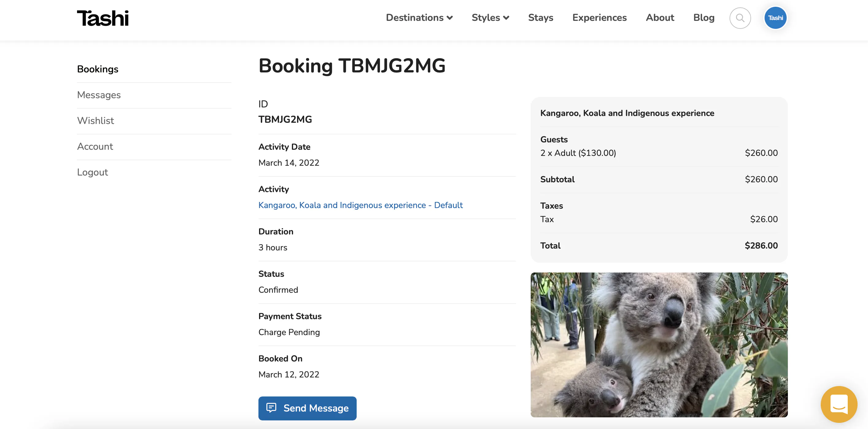Open the search magnifier icon
The height and width of the screenshot is (429, 868).
coord(740,18)
